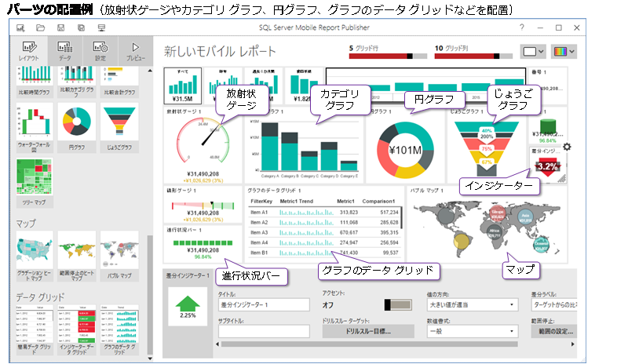Choose the 範囲停止のヒート マップ element
The width and height of the screenshot is (628, 364).
point(76,256)
